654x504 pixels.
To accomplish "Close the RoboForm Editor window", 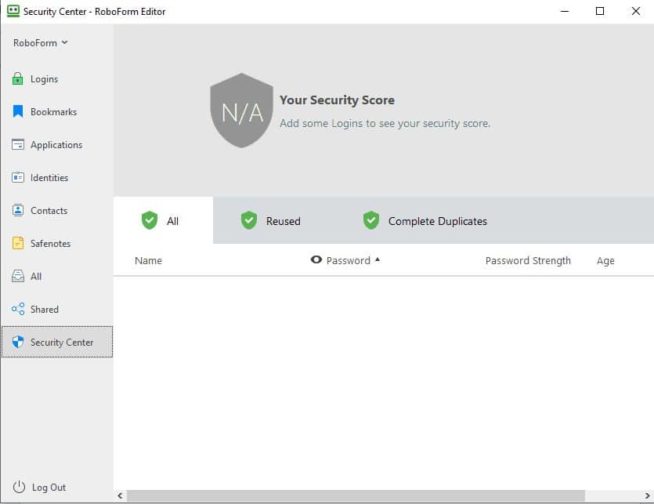I will 636,11.
